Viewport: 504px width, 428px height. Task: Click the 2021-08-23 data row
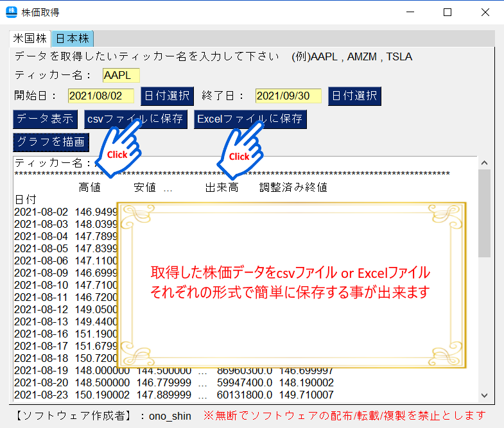[x=174, y=395]
